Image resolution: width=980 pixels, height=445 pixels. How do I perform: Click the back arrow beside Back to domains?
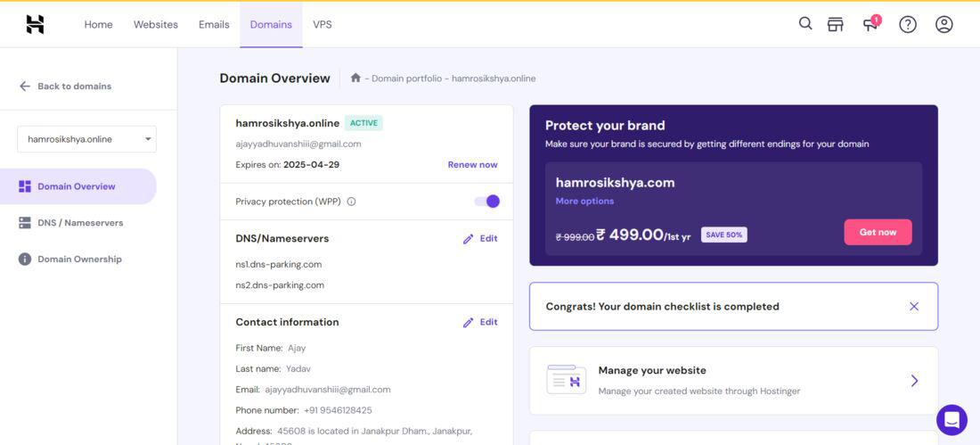(x=24, y=87)
